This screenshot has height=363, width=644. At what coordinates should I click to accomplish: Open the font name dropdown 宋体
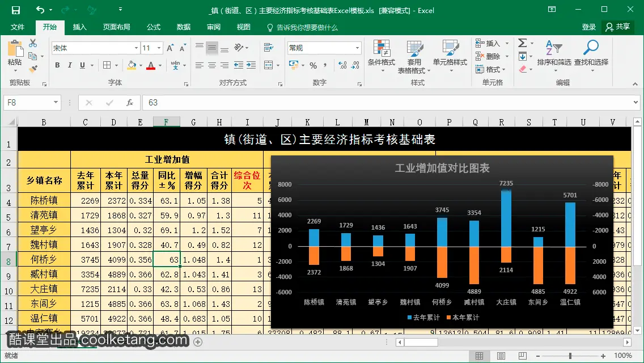(137, 48)
